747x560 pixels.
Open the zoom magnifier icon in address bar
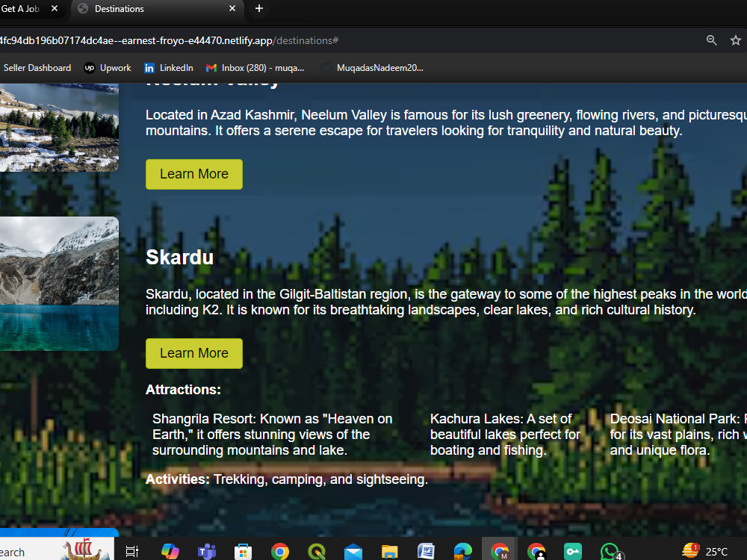click(x=711, y=40)
